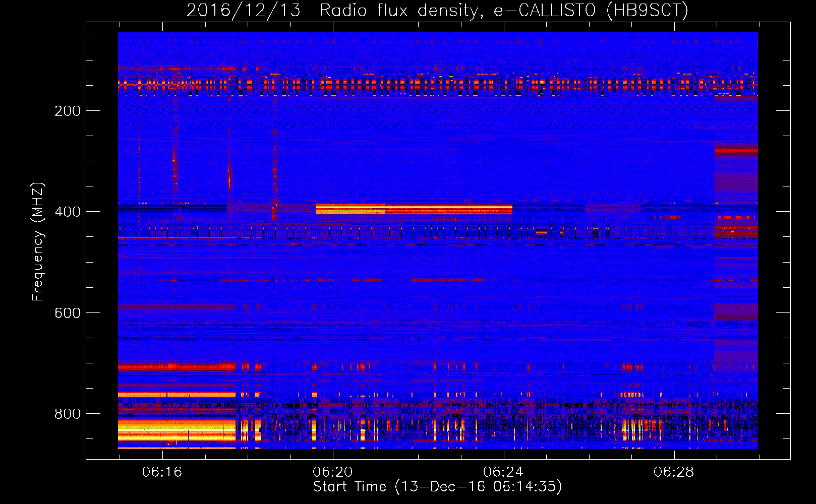This screenshot has height=504, width=816.
Task: Click the 'Start Time (13-Dec-16 06:14:35)' label
Action: click(438, 487)
